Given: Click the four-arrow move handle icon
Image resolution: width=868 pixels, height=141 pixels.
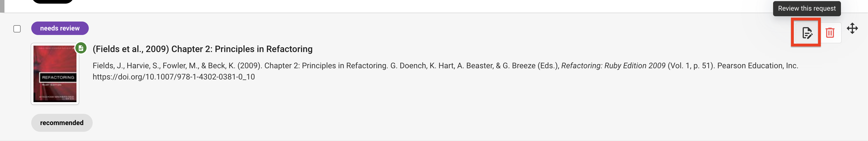Looking at the screenshot, I should [x=852, y=29].
